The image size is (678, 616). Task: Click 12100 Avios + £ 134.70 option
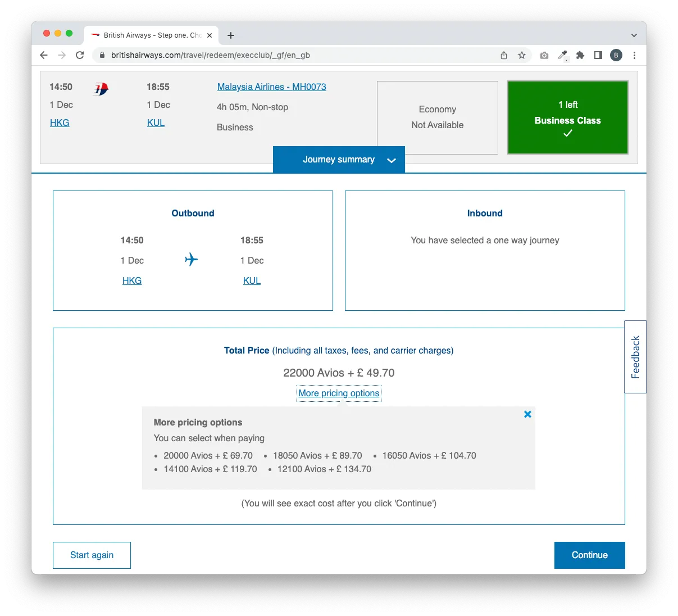(324, 469)
